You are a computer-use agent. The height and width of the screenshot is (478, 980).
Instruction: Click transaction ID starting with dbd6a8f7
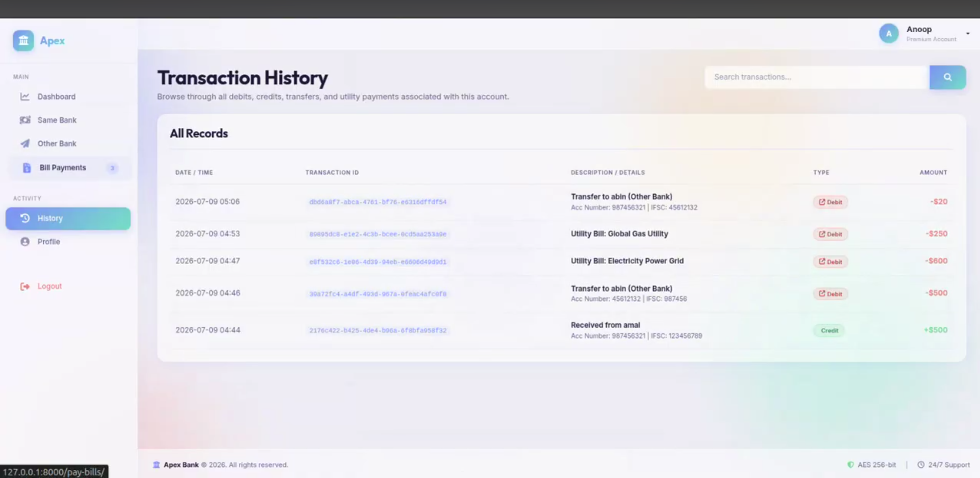coord(378,202)
